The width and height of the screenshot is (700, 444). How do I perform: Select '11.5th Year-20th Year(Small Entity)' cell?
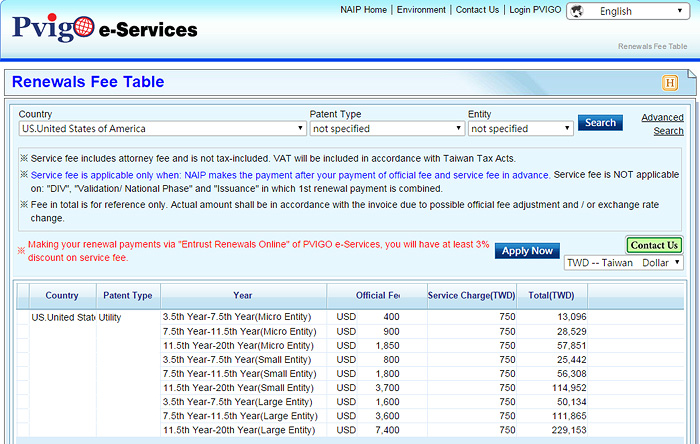click(x=238, y=388)
